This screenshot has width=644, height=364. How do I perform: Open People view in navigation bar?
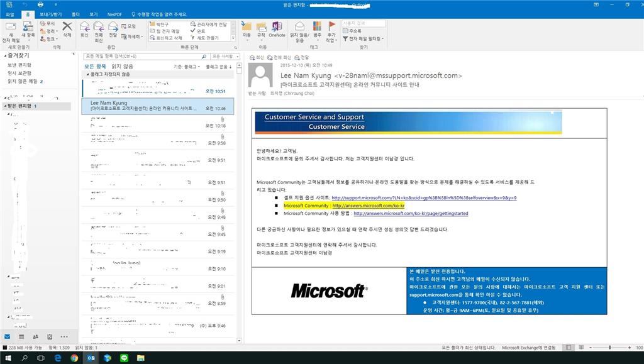(35, 336)
